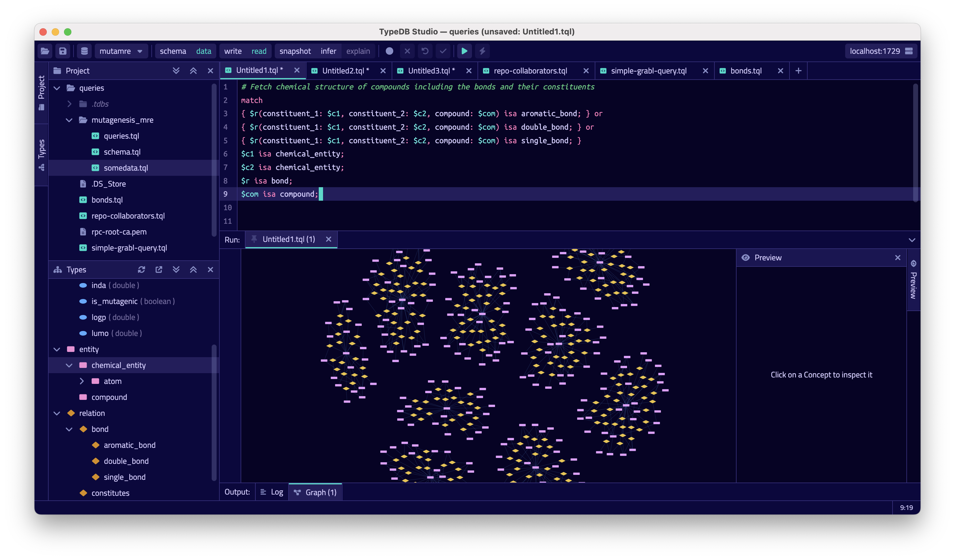Collapse all items in Project panel
The height and width of the screenshot is (560, 955).
193,71
